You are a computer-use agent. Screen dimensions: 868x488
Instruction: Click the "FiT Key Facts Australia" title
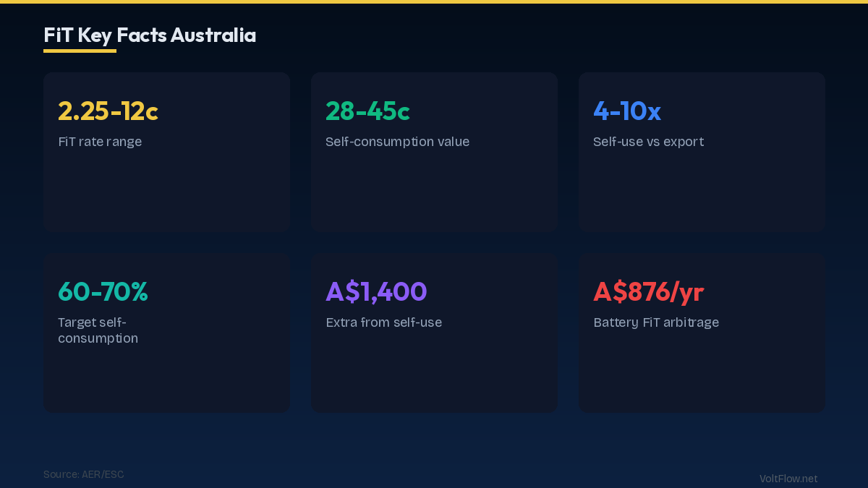click(x=150, y=35)
